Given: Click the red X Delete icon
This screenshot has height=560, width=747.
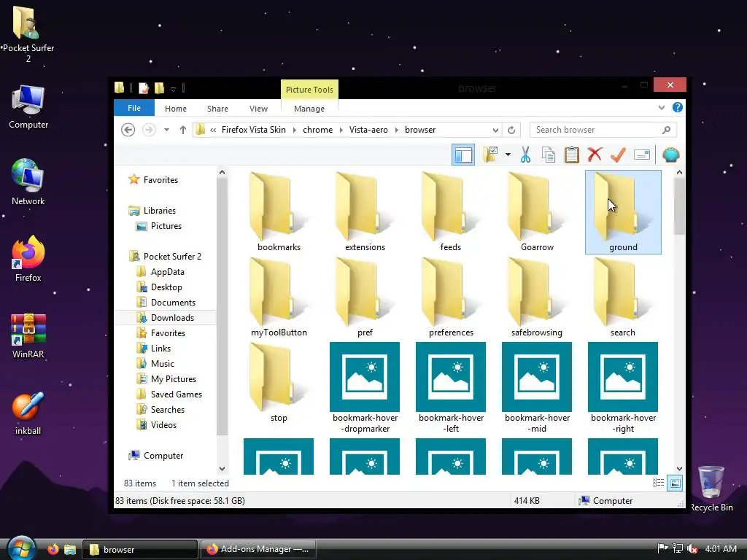Looking at the screenshot, I should (595, 155).
